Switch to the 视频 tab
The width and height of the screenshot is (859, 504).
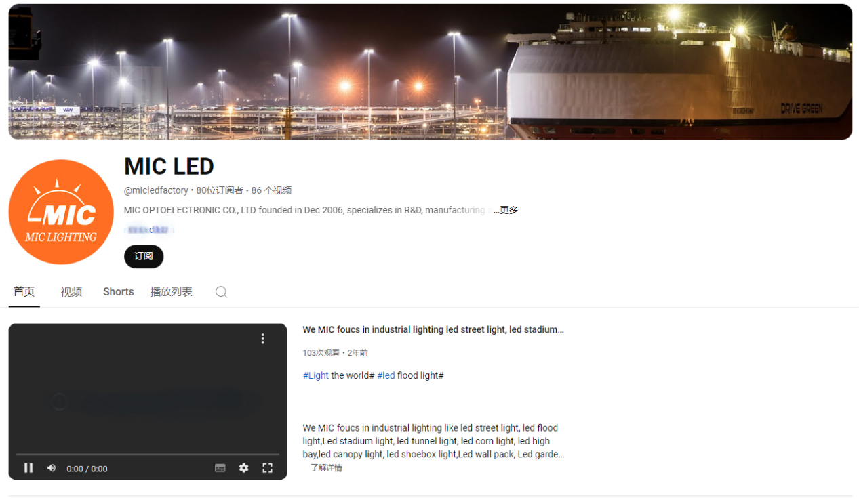[71, 292]
